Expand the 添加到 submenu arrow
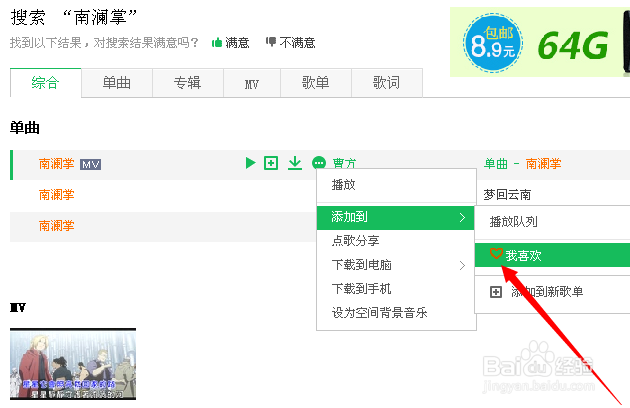 click(x=462, y=217)
